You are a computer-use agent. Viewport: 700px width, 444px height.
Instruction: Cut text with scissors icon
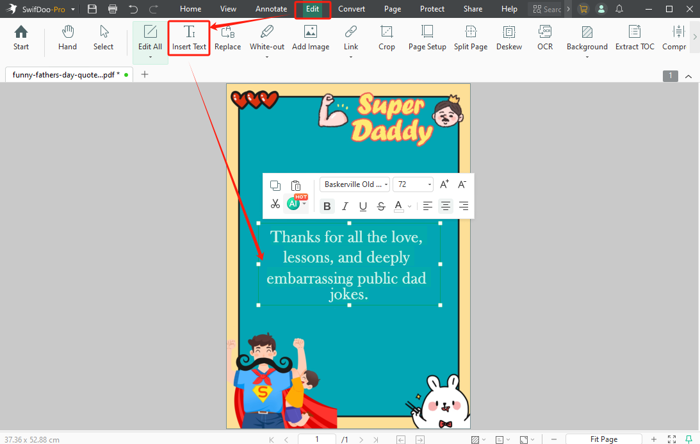coord(275,204)
